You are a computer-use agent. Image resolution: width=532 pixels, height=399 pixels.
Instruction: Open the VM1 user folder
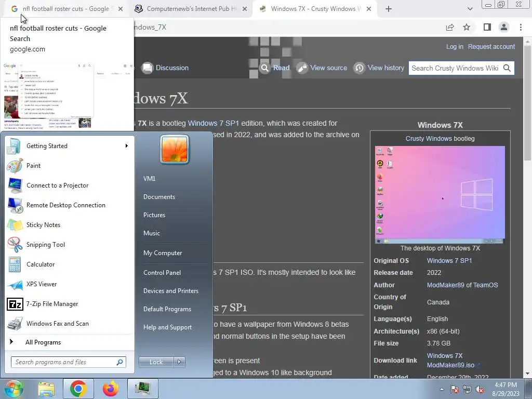click(149, 179)
